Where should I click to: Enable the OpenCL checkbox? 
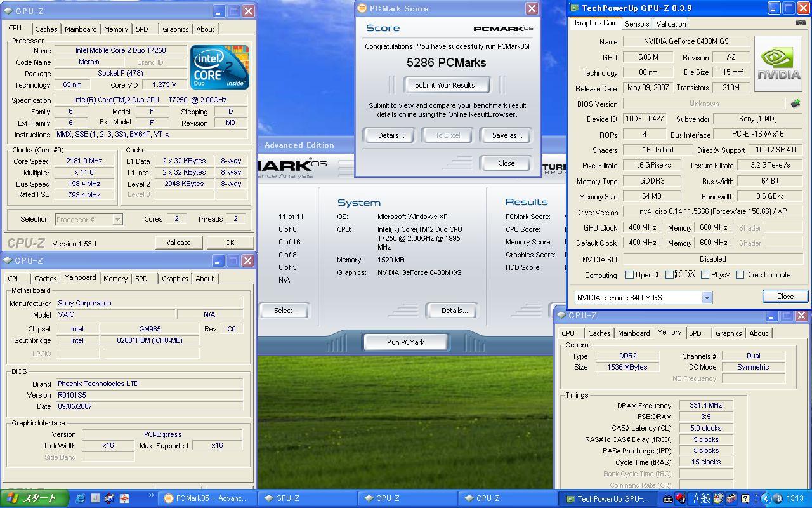629,275
